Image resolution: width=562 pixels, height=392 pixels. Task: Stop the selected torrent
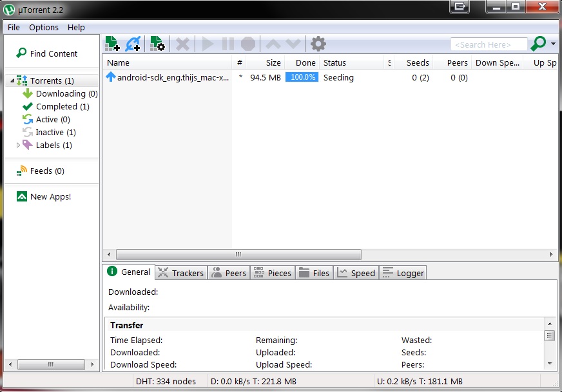click(248, 44)
